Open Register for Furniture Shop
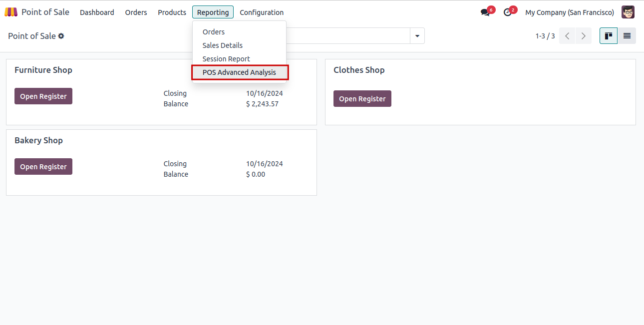Image resolution: width=644 pixels, height=325 pixels. 43,96
